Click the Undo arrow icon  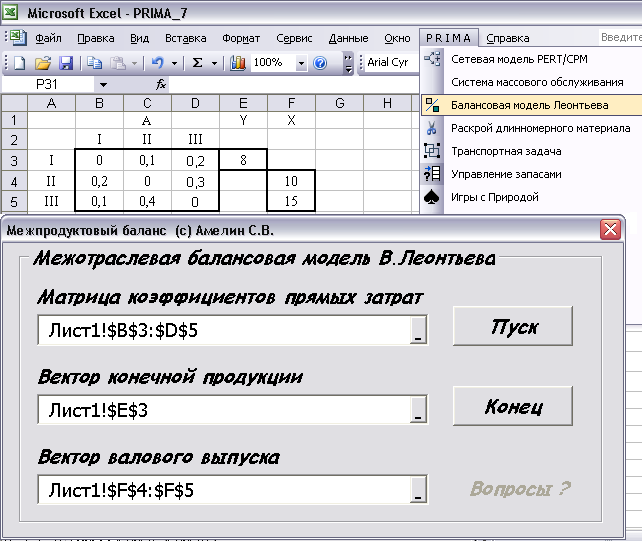tap(158, 63)
